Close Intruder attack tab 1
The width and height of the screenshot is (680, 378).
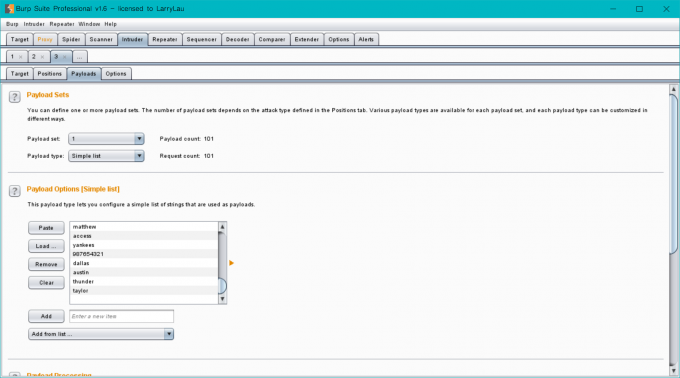click(20, 57)
